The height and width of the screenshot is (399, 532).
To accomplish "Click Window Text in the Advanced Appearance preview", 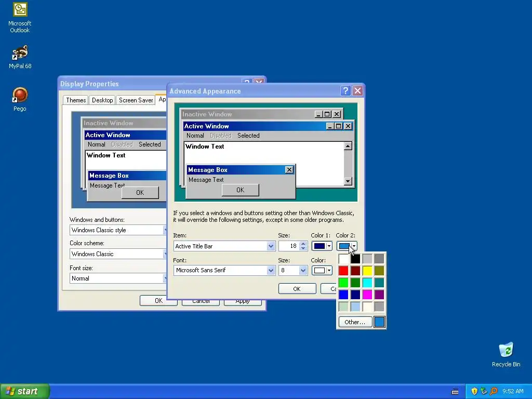I will 205,147.
